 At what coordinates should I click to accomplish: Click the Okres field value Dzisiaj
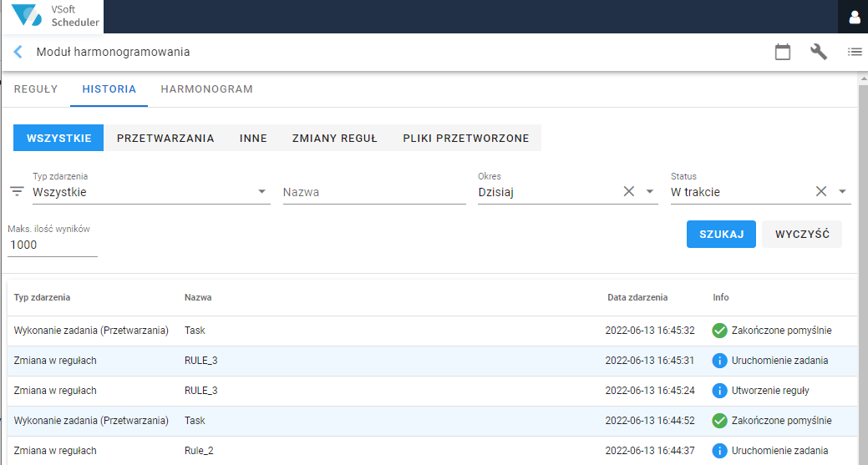(496, 192)
